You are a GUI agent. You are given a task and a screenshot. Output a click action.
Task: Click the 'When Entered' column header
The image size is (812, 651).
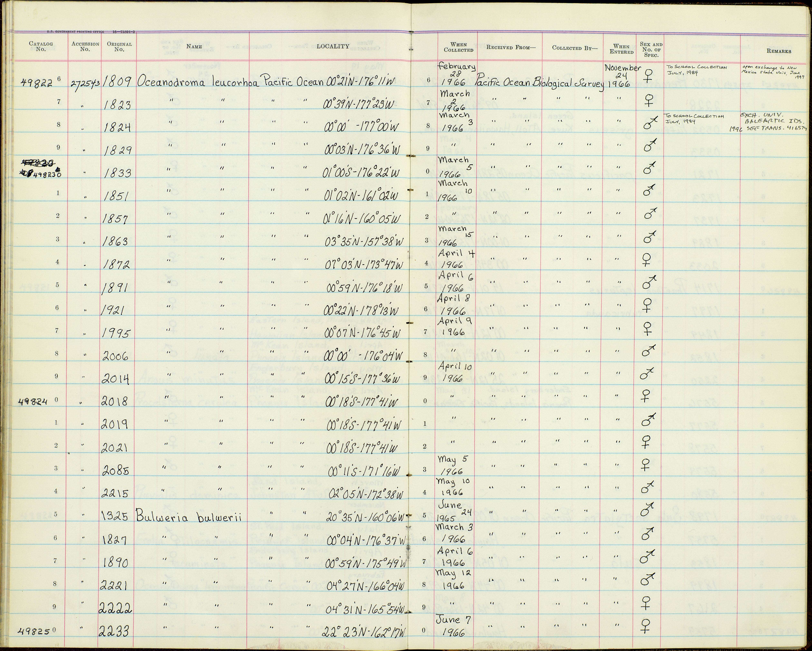coord(621,49)
